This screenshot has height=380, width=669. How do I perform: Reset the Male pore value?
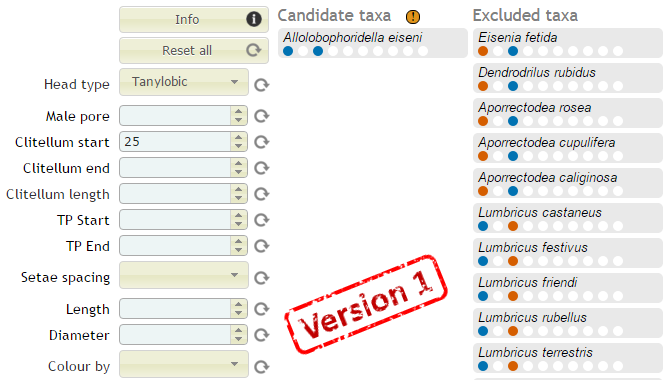(x=262, y=116)
